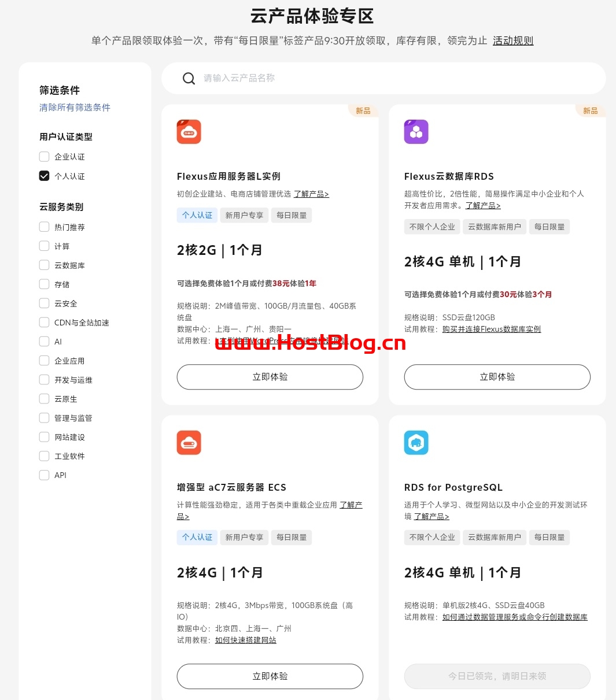This screenshot has width=616, height=700.
Task: Open 了解产品 link for RDS for PostgreSQL
Action: coord(431,516)
